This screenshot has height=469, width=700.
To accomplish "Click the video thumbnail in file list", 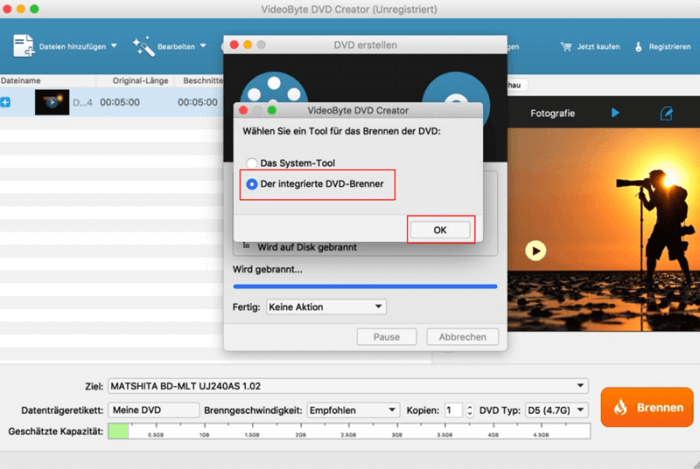I will tap(52, 102).
